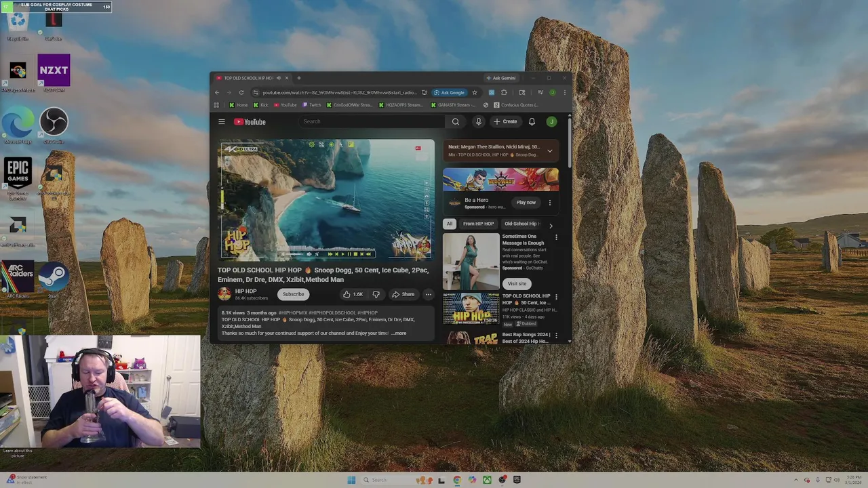
Task: Share the video
Action: (x=403, y=294)
